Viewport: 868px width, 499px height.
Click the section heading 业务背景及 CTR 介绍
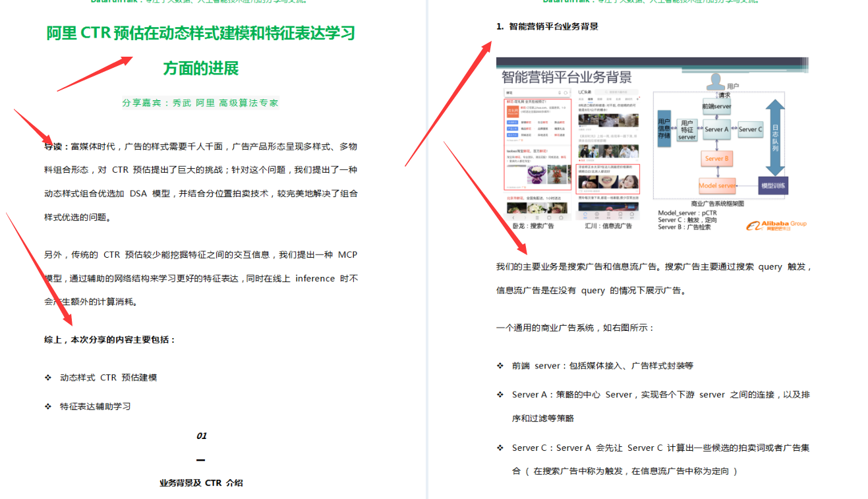coord(201,483)
